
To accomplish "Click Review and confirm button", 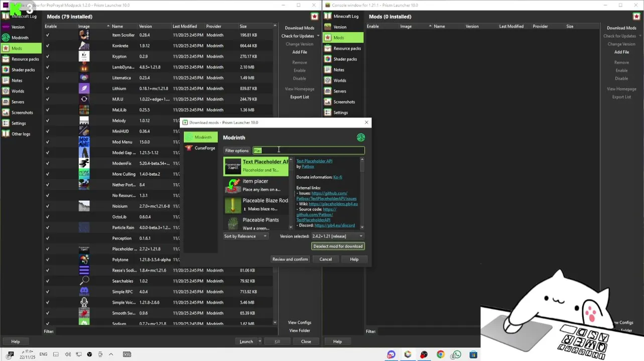I will [290, 259].
